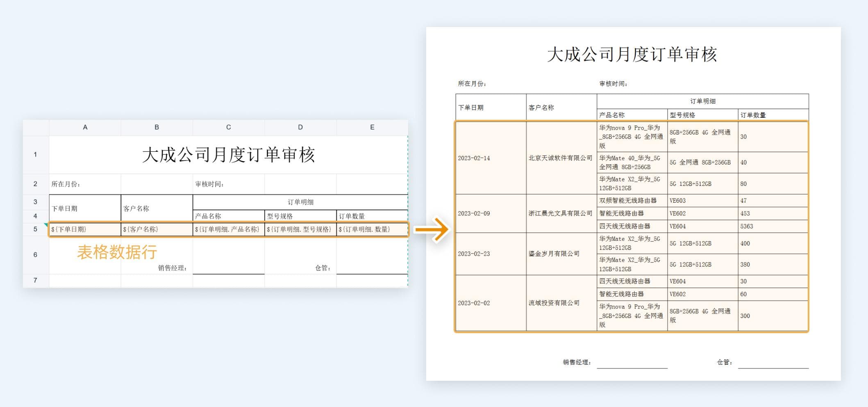
Task: Click the 产品名称 cell in spreadsheet row 4
Action: pos(229,216)
